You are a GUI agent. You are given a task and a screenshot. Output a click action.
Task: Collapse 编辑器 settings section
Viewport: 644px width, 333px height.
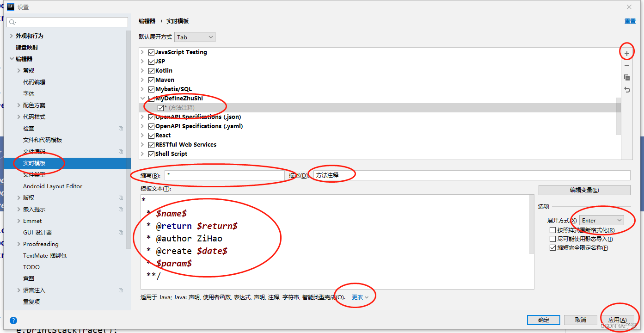click(11, 59)
